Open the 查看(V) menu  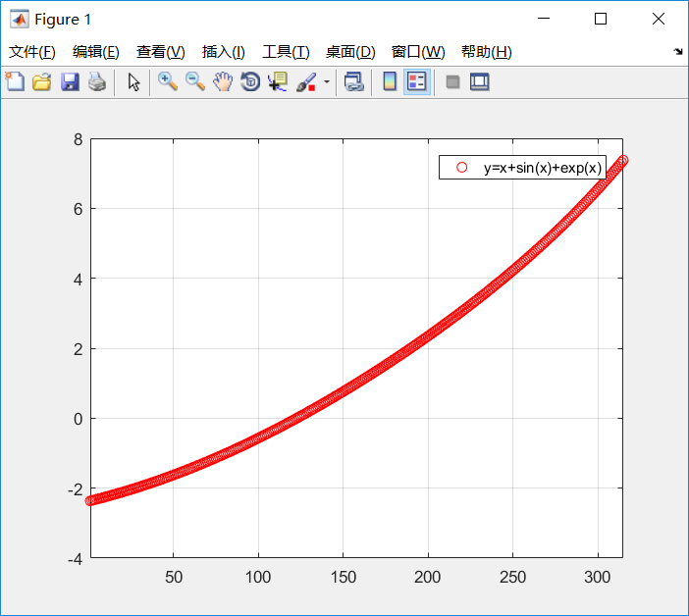160,52
